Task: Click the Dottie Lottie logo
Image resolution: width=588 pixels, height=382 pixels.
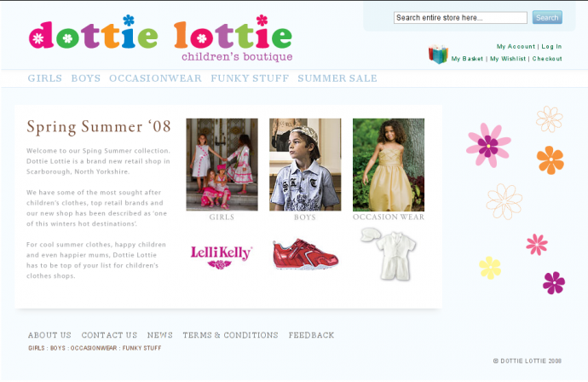Action: click(160, 38)
